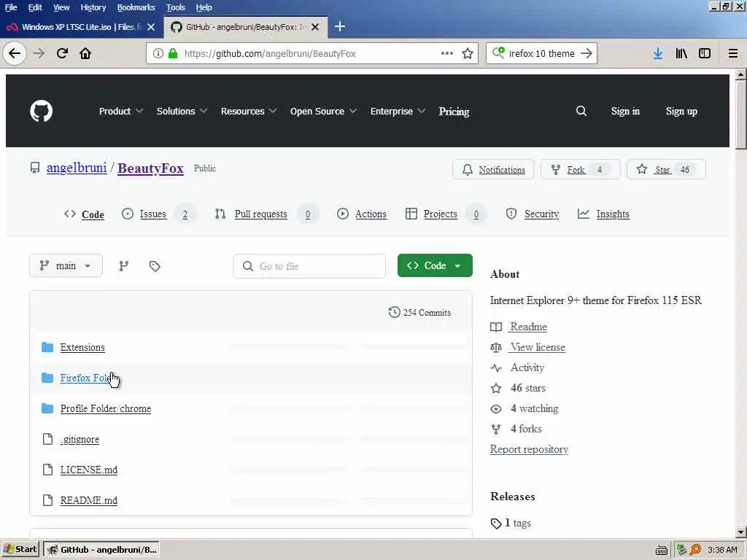Reload the page with the refresh icon

coord(63,53)
